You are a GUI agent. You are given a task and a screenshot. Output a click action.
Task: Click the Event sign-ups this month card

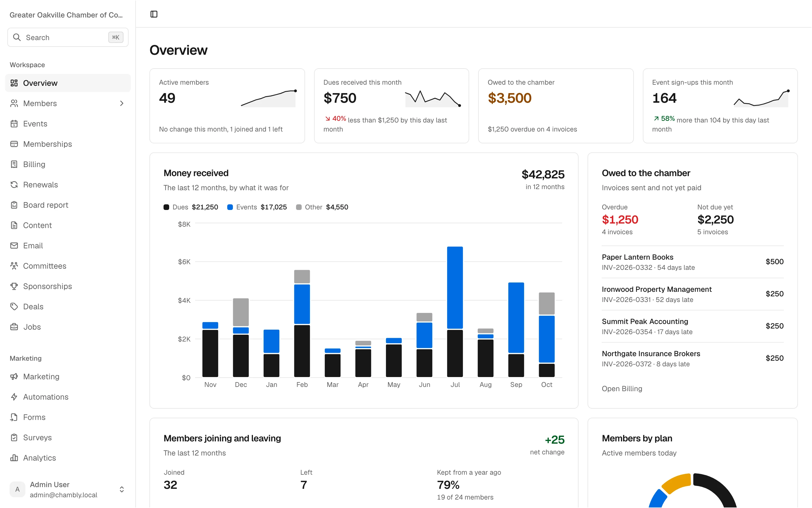[x=720, y=106]
